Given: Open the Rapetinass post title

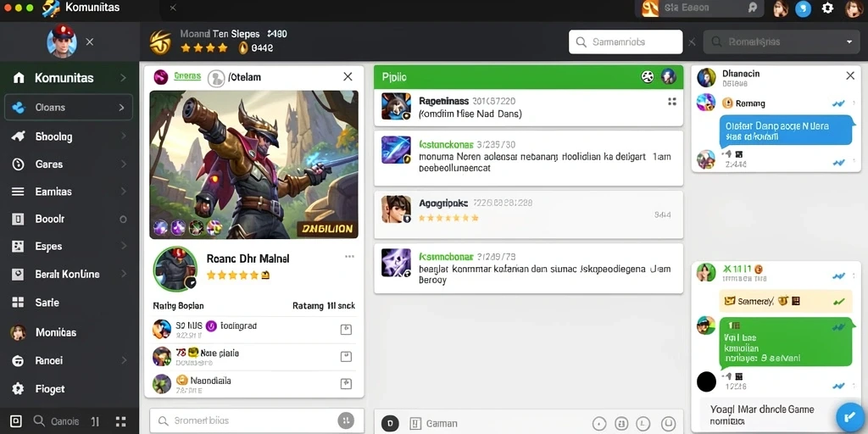Looking at the screenshot, I should point(444,102).
